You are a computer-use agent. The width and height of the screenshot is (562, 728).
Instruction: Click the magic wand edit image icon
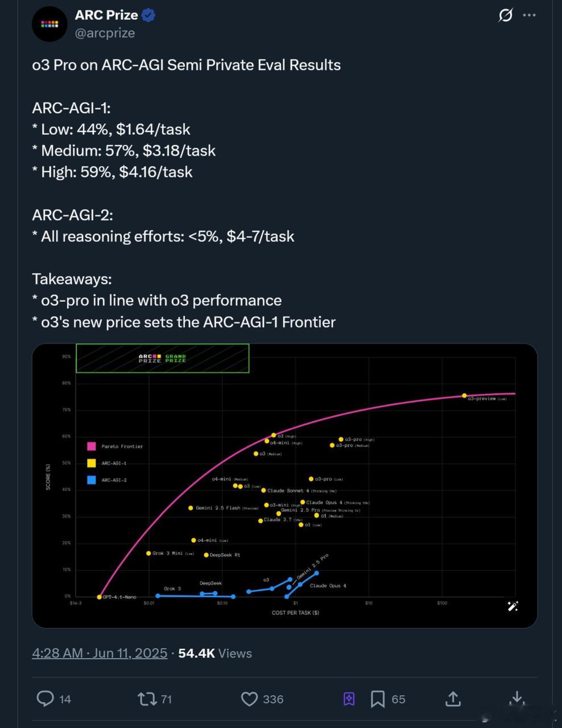[x=513, y=606]
